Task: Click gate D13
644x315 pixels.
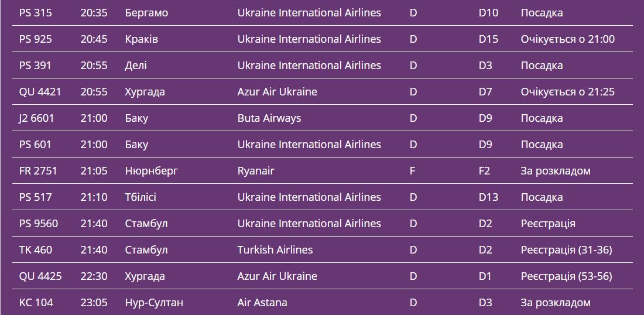Action: pos(488,197)
